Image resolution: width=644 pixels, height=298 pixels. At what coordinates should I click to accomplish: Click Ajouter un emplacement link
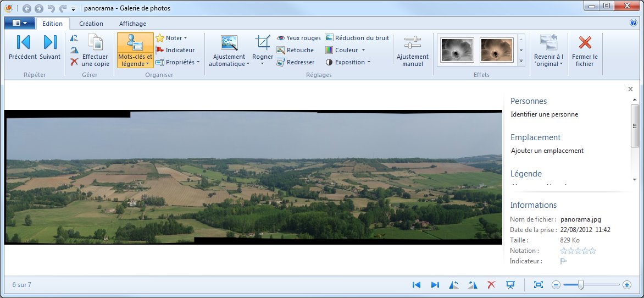coord(547,151)
